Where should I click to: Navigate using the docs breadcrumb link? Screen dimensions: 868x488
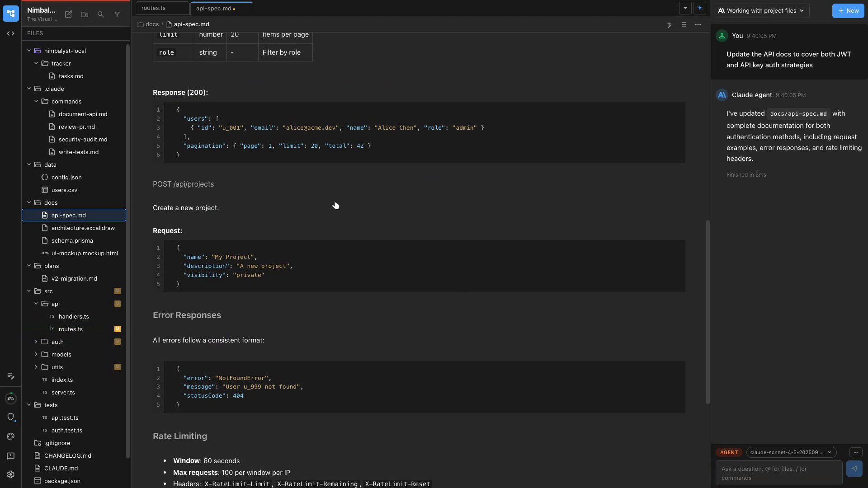[x=151, y=24]
